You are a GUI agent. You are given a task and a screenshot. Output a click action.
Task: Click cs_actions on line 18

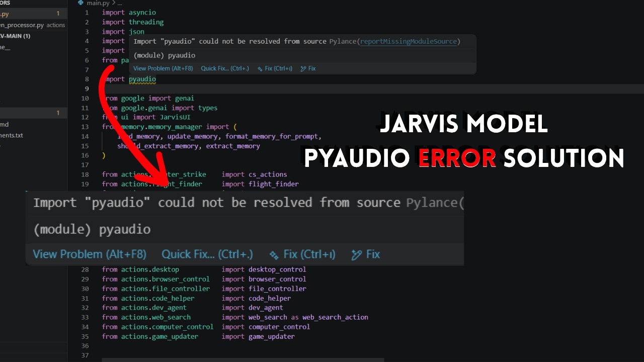[x=268, y=174]
